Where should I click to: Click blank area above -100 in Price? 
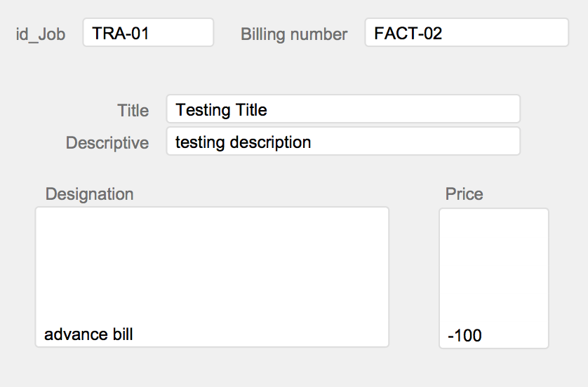494,268
